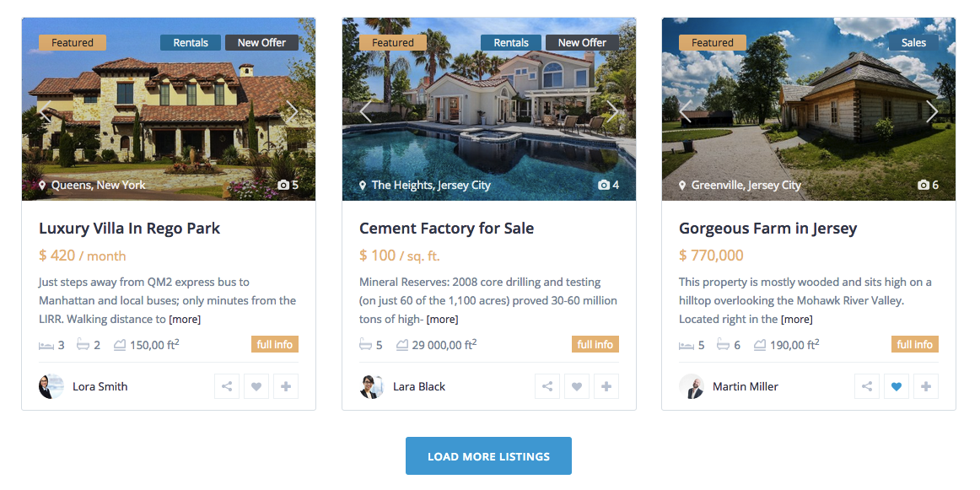This screenshot has width=980, height=490.
Task: Click plus icon on the Cement Factory card
Action: [606, 386]
